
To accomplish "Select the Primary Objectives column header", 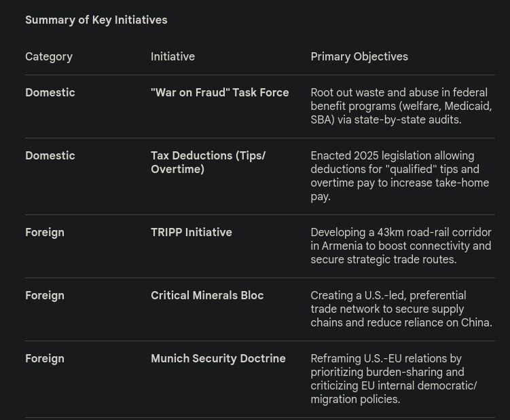I will coord(359,57).
